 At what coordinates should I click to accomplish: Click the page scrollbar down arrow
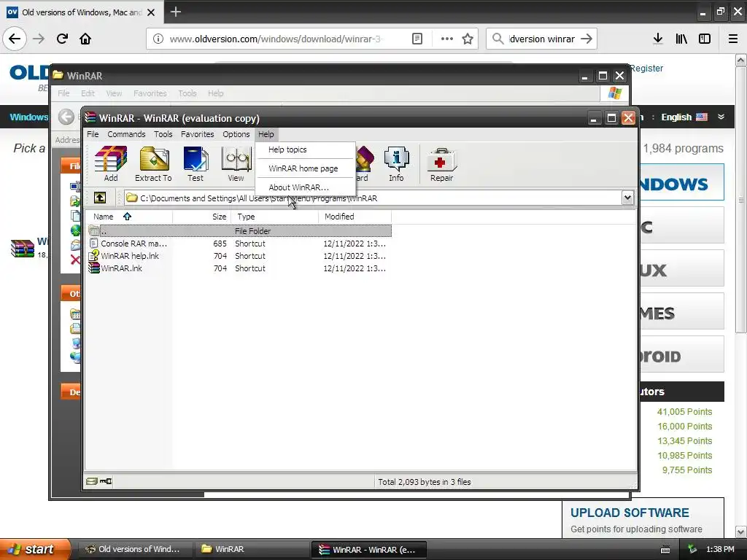click(741, 532)
